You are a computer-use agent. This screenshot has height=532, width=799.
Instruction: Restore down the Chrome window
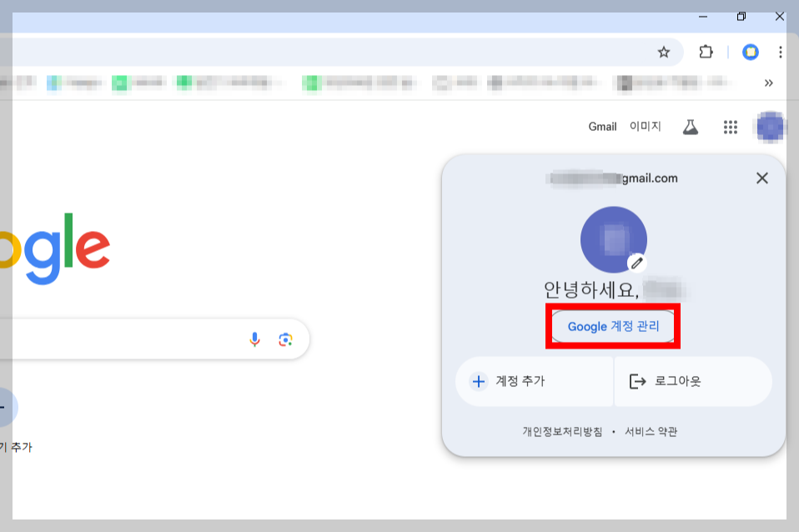[x=741, y=17]
